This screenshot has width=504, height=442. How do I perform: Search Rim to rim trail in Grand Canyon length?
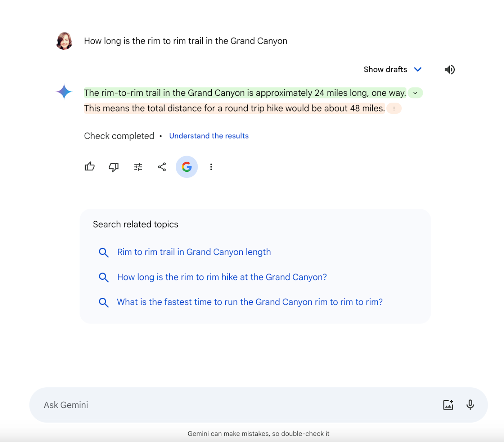[x=194, y=252]
